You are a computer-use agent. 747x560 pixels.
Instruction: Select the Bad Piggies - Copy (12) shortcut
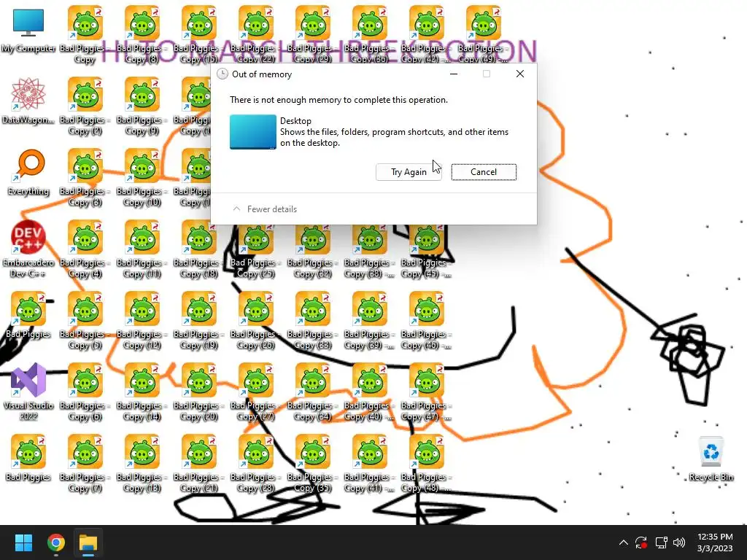[x=142, y=320]
